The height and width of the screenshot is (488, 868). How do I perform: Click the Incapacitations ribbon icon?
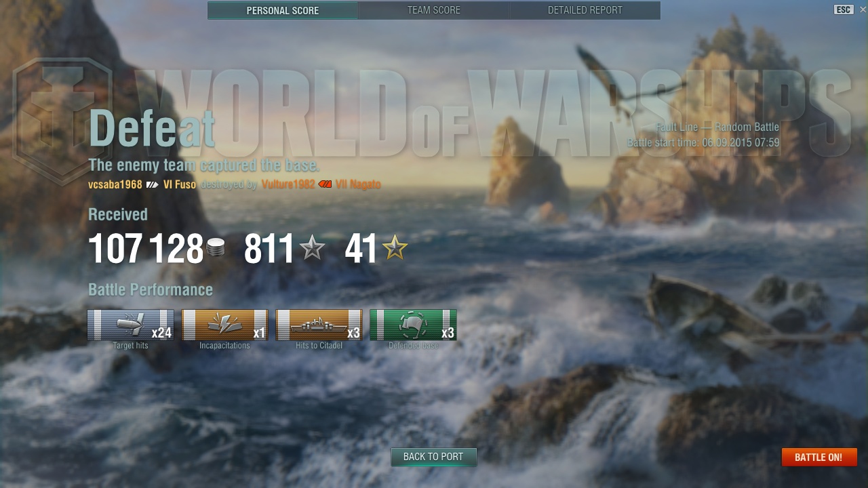(224, 325)
